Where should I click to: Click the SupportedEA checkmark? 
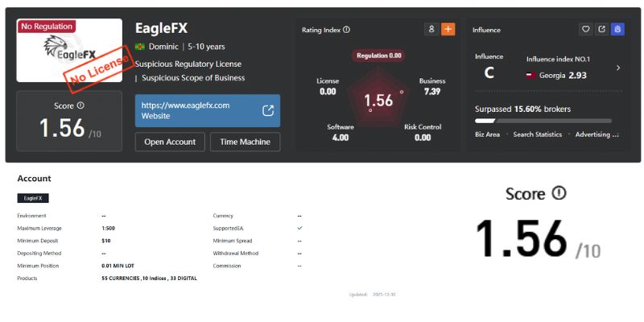[x=299, y=228]
